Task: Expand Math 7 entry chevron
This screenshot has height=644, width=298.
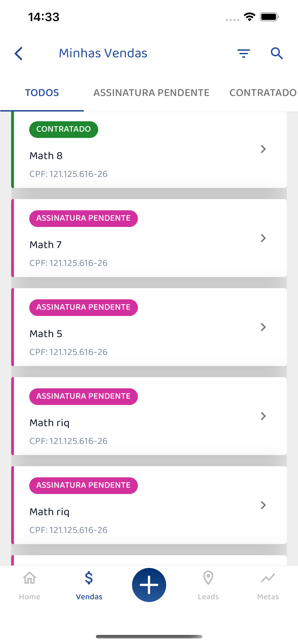Action: point(263,238)
